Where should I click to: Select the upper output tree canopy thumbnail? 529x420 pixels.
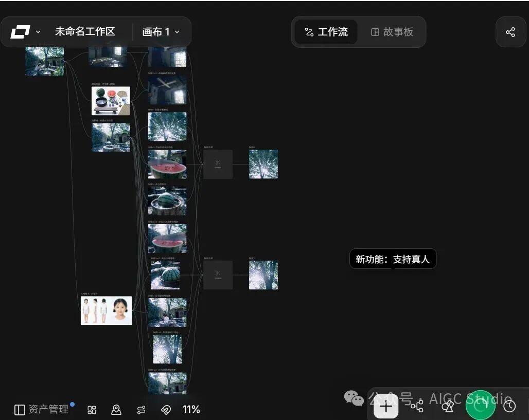click(263, 164)
